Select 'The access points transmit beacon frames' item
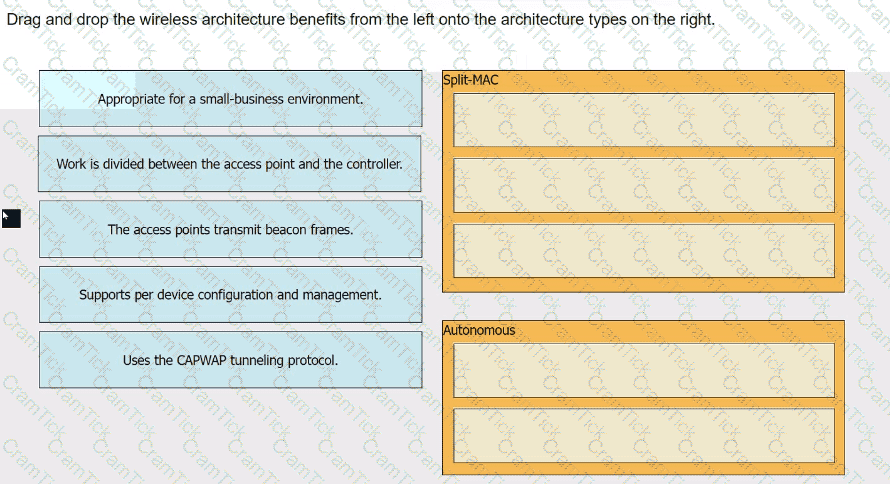This screenshot has width=890, height=484. [x=230, y=229]
